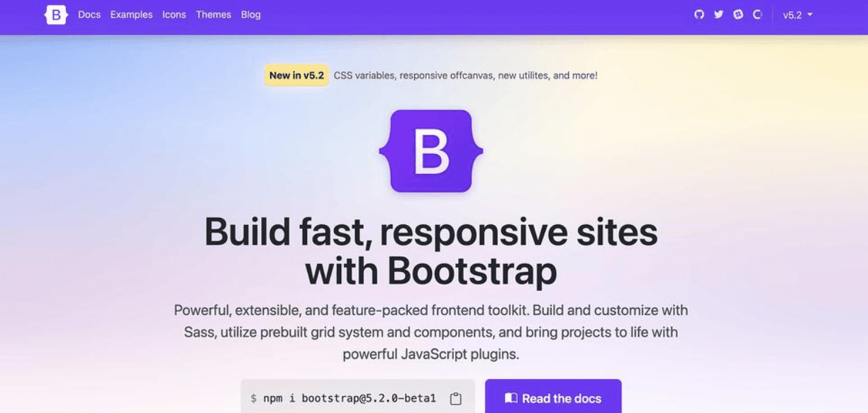Click the Powerful, extensible, feature-packed paragraph
Image resolution: width=868 pixels, height=413 pixels.
tap(431, 332)
